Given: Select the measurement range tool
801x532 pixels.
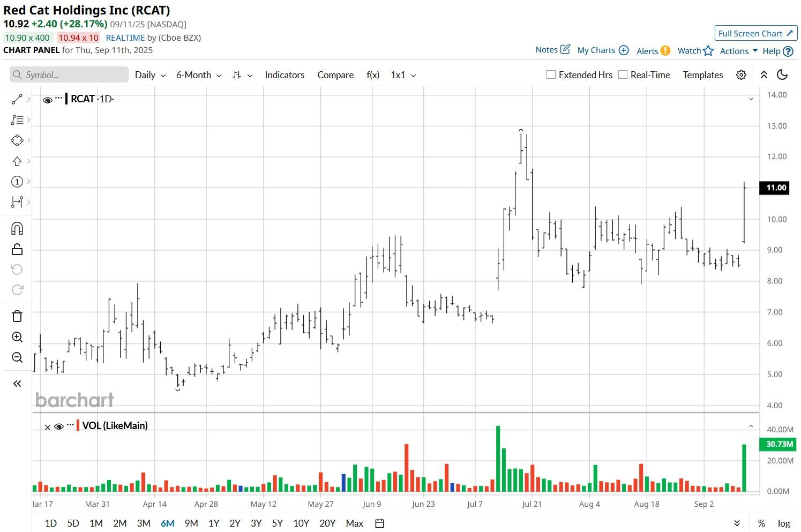Looking at the screenshot, I should (17, 202).
